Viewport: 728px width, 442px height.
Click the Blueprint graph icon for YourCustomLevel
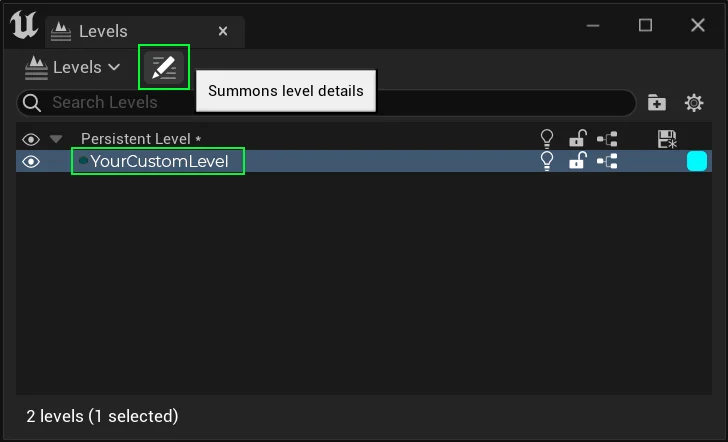(x=607, y=161)
